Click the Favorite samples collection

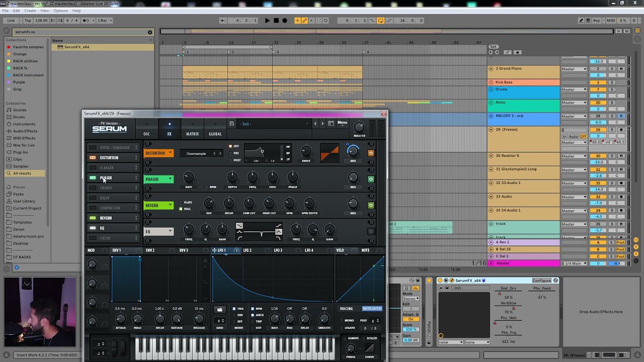point(28,47)
